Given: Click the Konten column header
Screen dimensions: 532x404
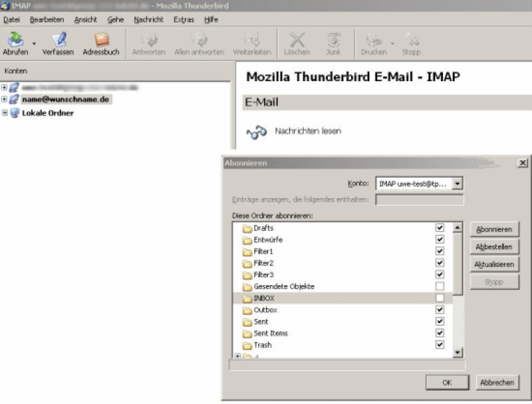Looking at the screenshot, I should tap(116, 71).
